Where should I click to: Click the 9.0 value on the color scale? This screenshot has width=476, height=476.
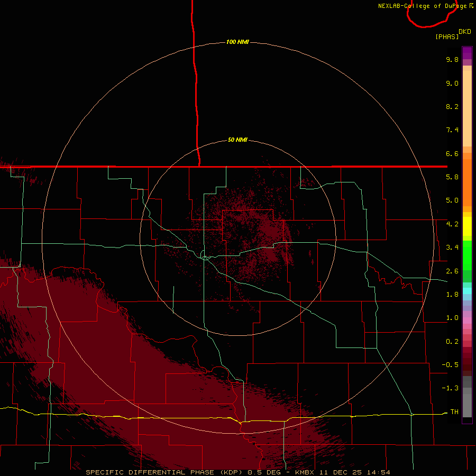coord(452,83)
